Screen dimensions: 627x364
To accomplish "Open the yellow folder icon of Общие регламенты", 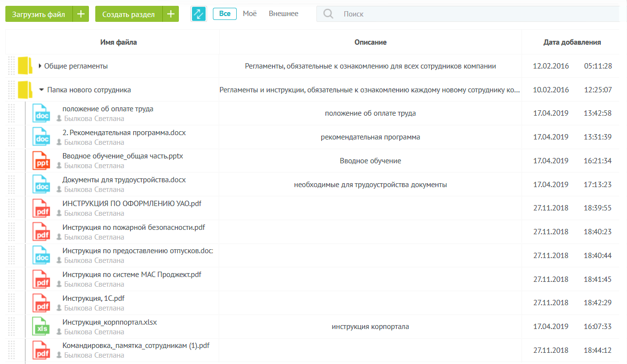I will [25, 66].
